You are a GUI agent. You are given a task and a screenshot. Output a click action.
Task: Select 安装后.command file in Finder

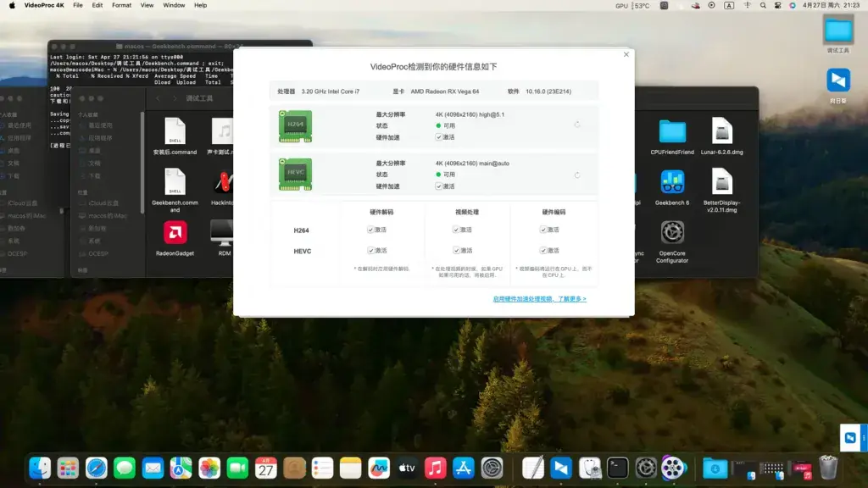click(175, 136)
